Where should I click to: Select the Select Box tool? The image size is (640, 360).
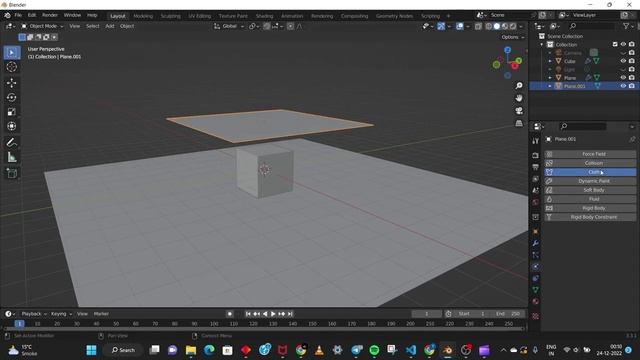12,53
